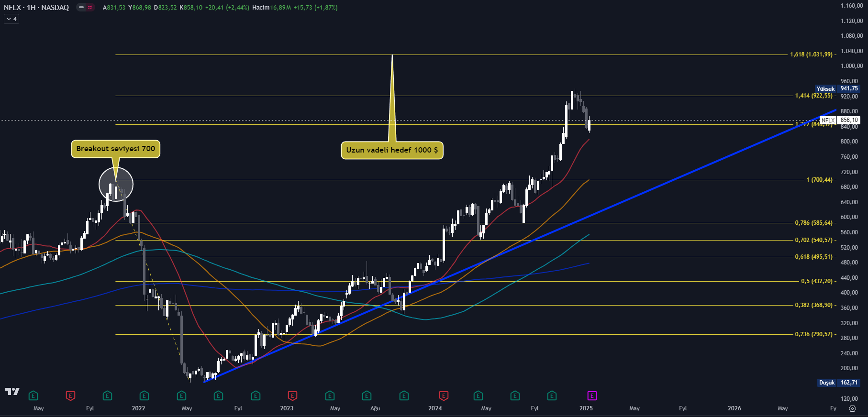The width and height of the screenshot is (868, 417).
Task: Click the Yüksek 941,75 high price label
Action: click(838, 88)
